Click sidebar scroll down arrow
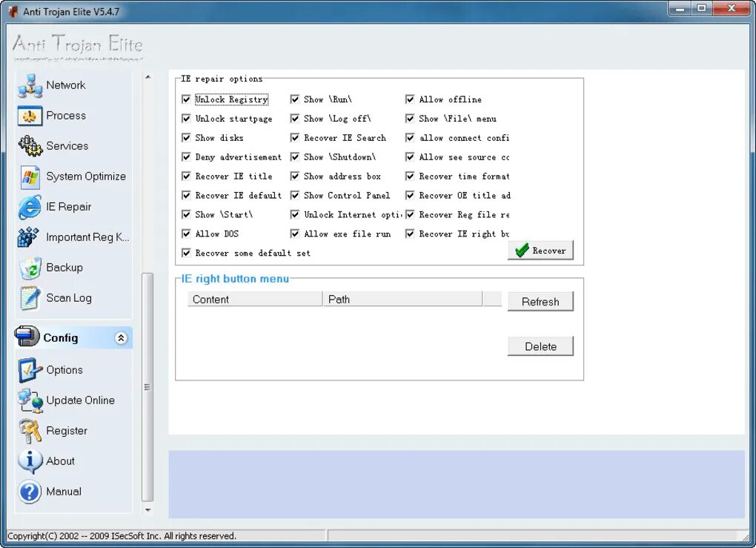Image resolution: width=756 pixels, height=548 pixels. pos(148,509)
